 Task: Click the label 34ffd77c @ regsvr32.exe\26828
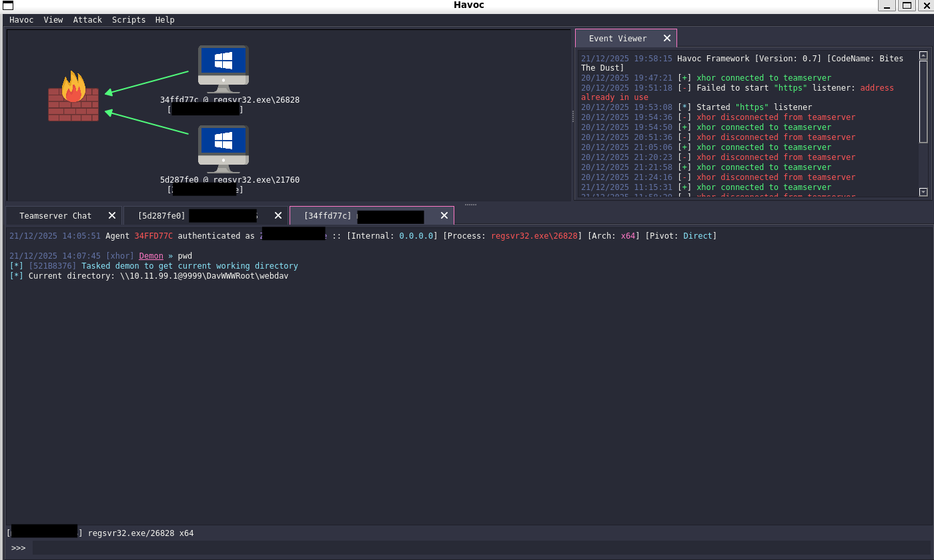point(229,100)
